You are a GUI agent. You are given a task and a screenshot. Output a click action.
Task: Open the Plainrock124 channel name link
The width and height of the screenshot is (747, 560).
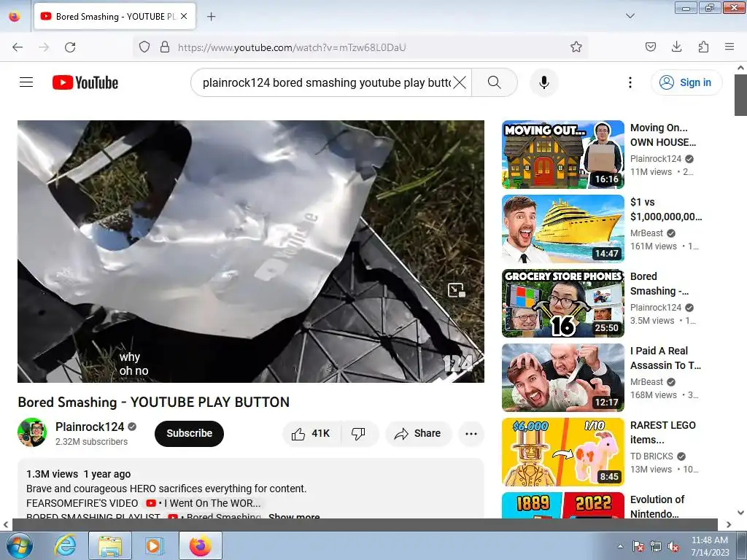[x=90, y=427]
